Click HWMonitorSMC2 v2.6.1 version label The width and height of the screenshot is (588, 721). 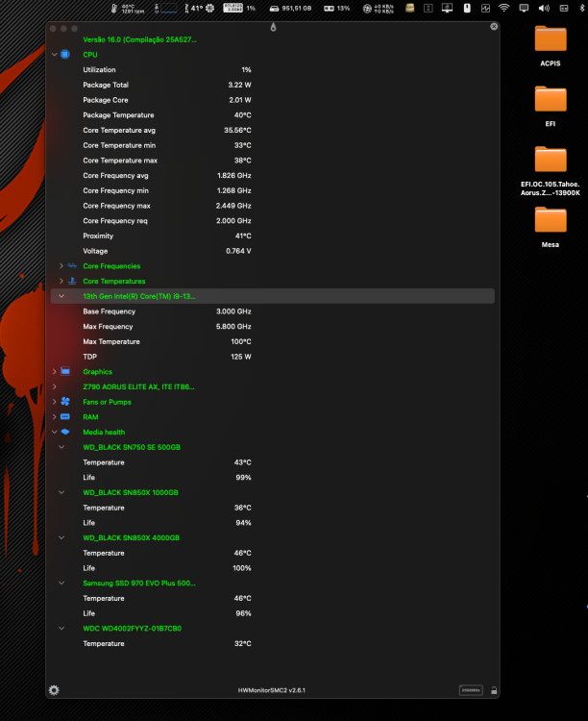point(271,690)
